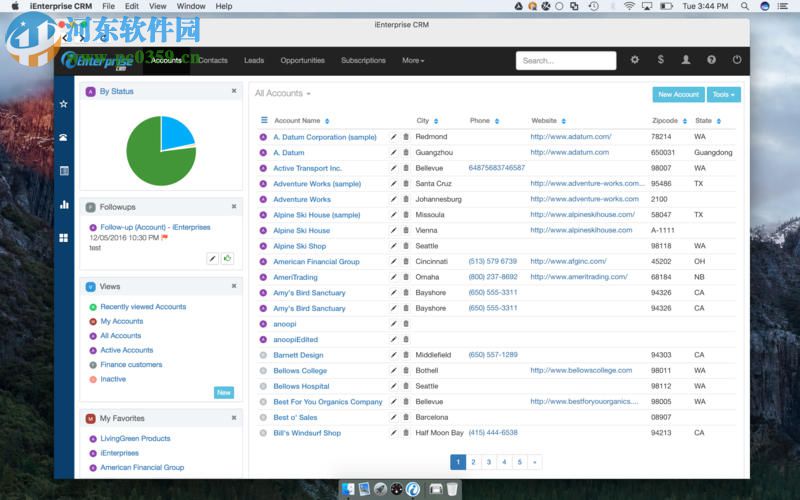
Task: Switch to the Contacts tab
Action: [213, 60]
